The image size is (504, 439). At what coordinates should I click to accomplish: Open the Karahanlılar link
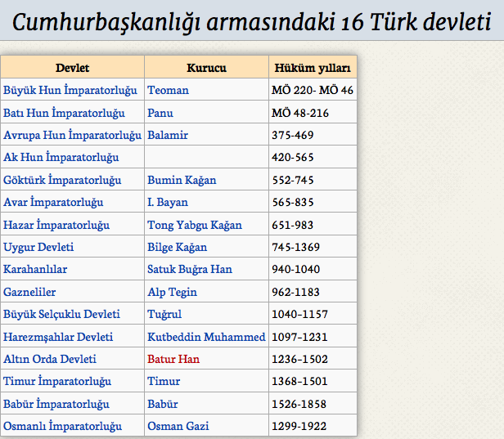(x=35, y=269)
